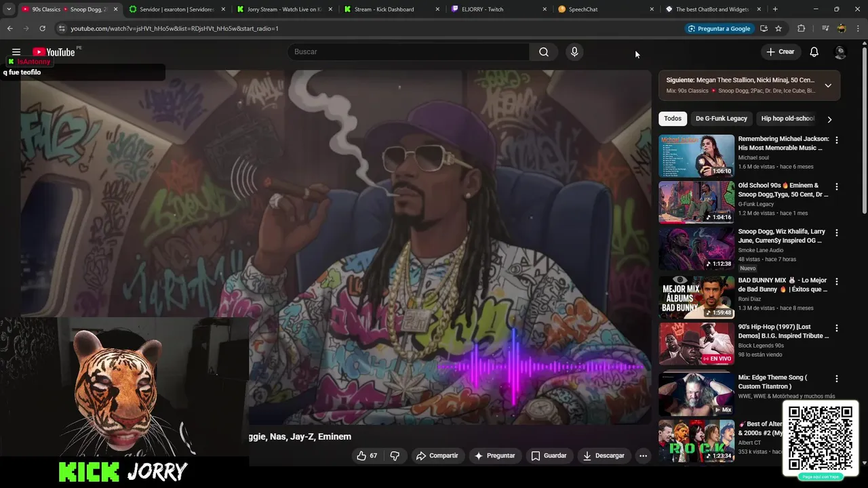868x488 pixels.
Task: View site information icon in address bar
Action: click(x=62, y=28)
